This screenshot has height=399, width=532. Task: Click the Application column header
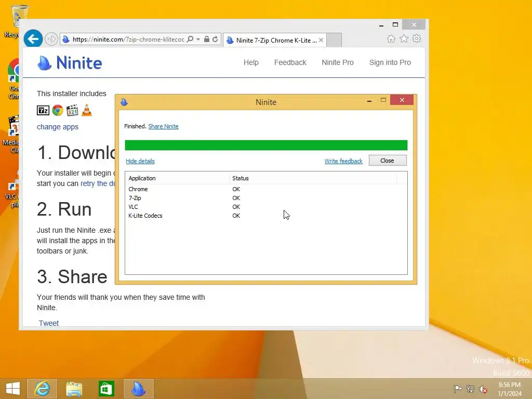pos(177,178)
